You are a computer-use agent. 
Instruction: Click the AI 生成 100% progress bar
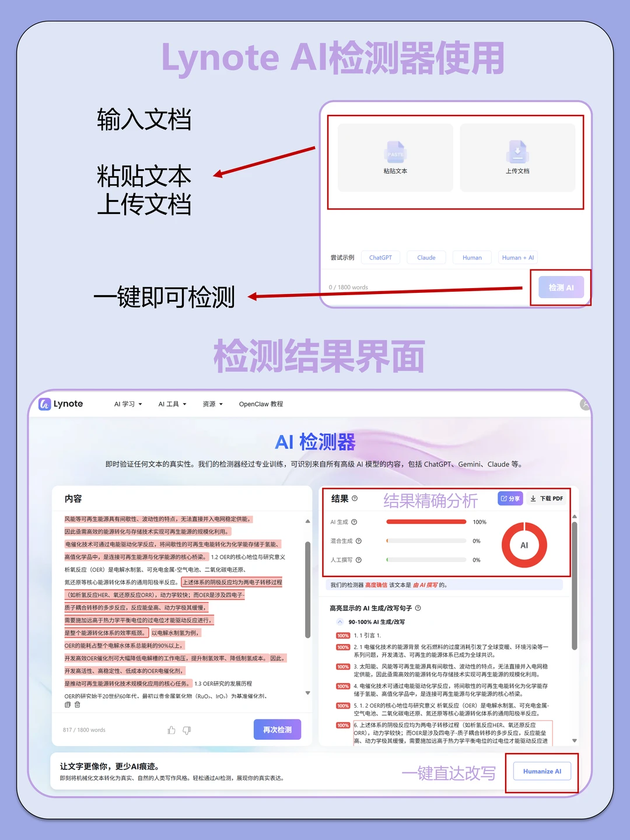pyautogui.click(x=426, y=522)
